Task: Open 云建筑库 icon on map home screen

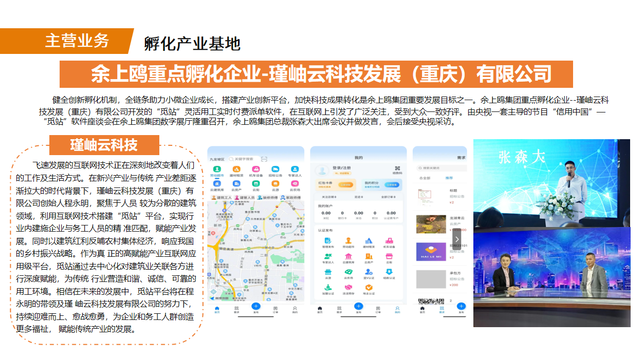Action: 217,183
